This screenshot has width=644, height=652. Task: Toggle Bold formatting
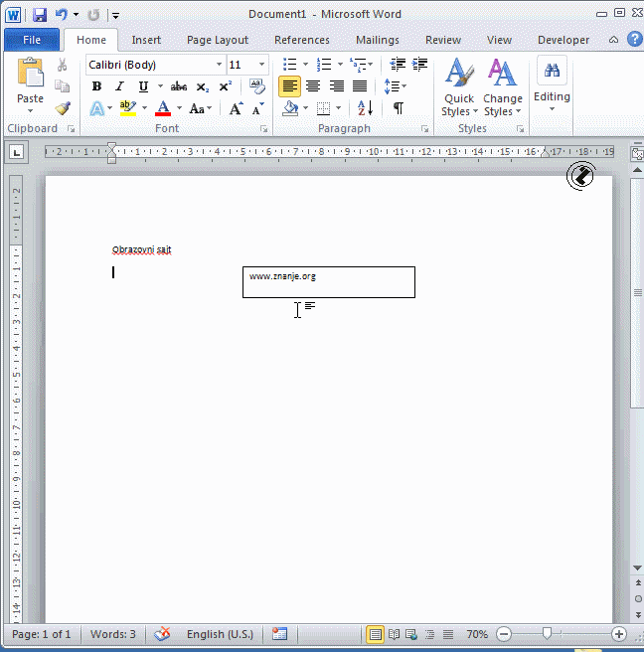[96, 86]
